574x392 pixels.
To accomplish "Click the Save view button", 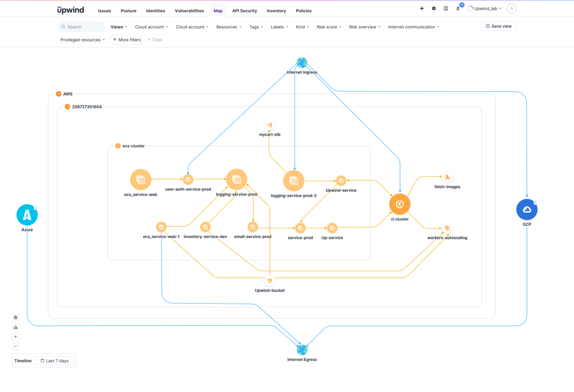I will pos(499,26).
